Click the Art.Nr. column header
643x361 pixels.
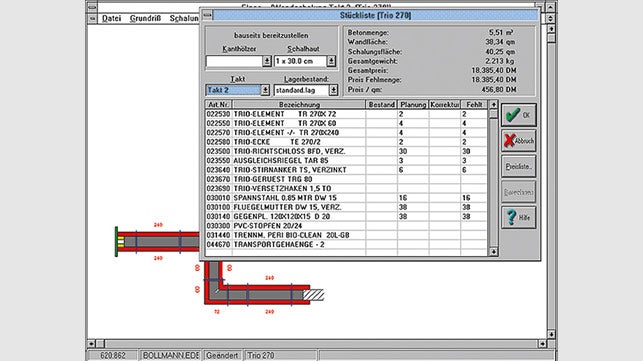[219, 105]
